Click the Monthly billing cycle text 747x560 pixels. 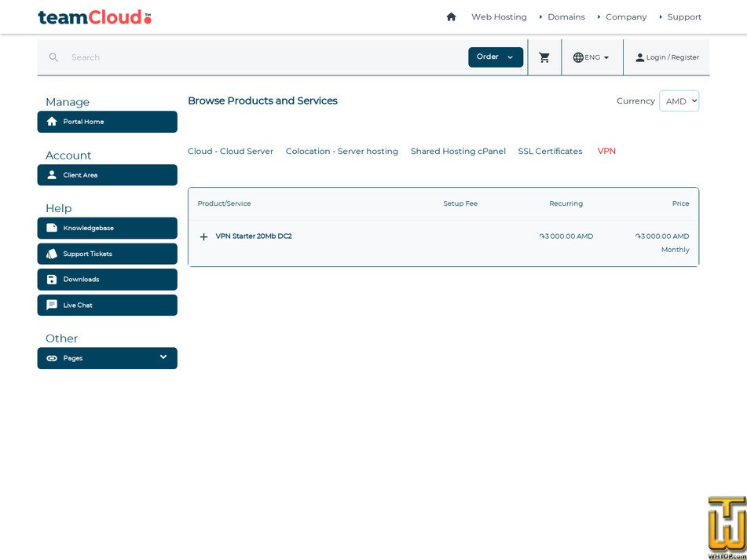[x=675, y=250]
